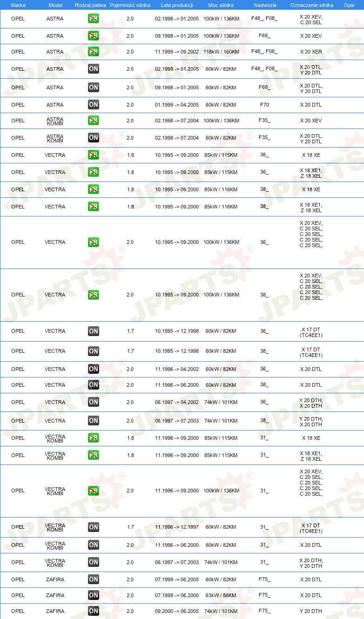The image size is (364, 619).
Task: Click the 11.1996 -> 12.1997 production years
Action: click(177, 527)
